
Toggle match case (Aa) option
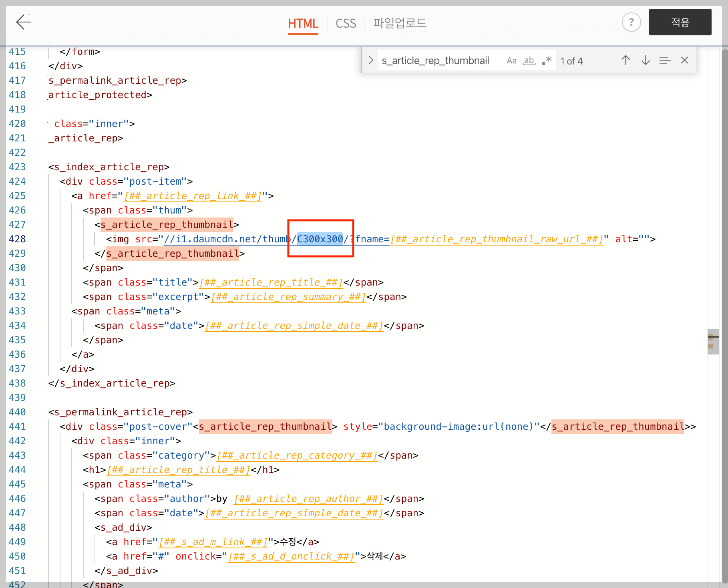(x=511, y=60)
